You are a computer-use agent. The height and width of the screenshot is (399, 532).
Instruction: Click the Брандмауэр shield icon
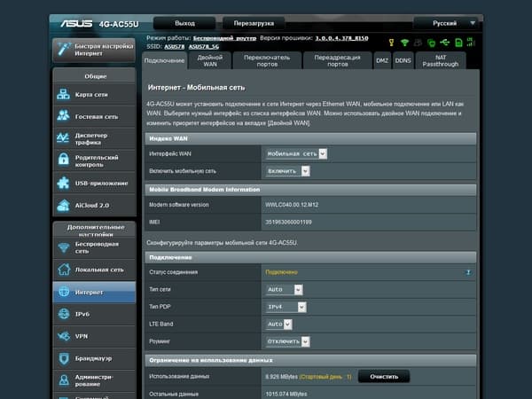coord(64,358)
